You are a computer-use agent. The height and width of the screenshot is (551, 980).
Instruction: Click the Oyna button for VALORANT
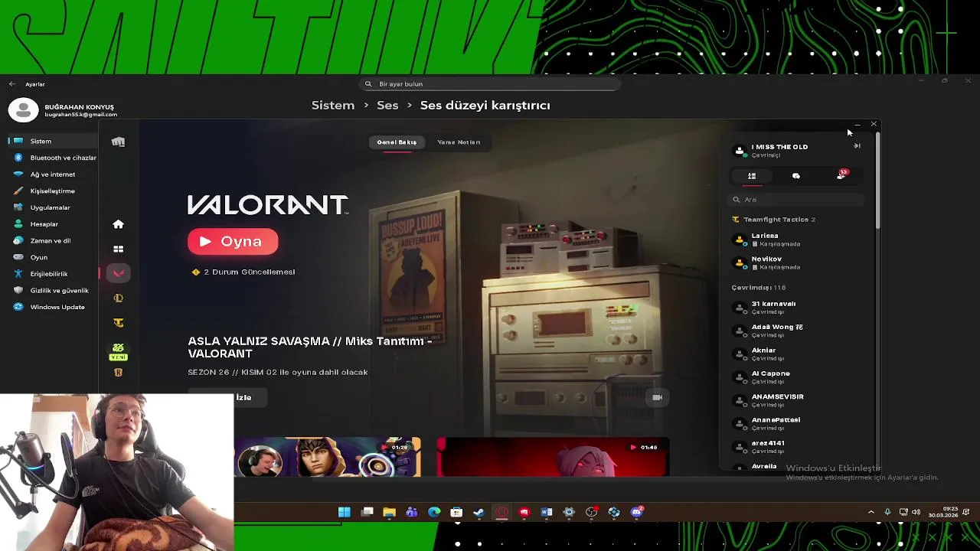click(233, 242)
